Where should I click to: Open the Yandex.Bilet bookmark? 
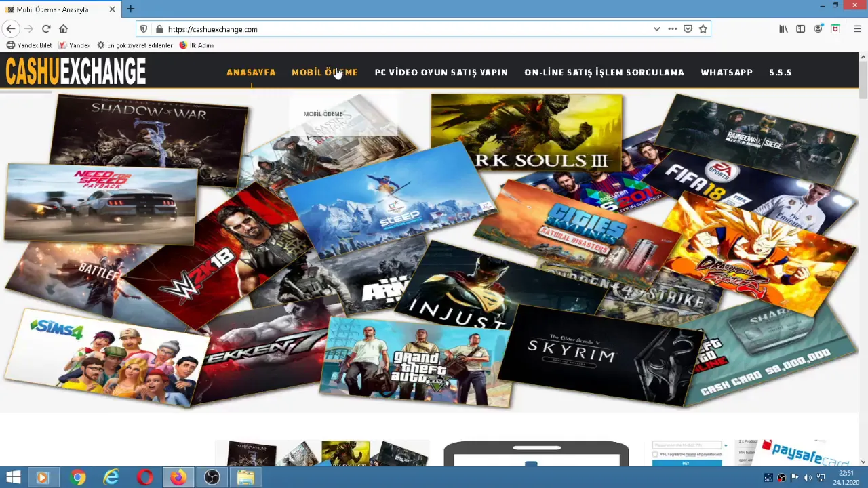[x=29, y=45]
